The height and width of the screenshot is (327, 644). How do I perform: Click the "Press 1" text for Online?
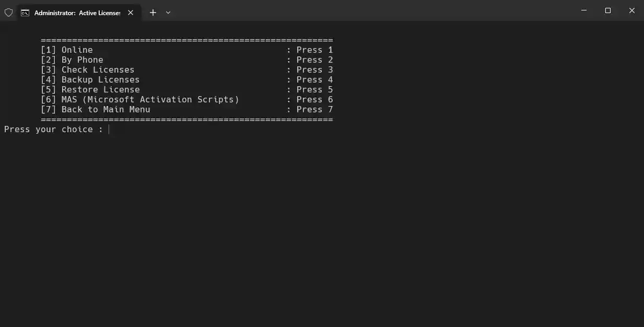click(314, 50)
